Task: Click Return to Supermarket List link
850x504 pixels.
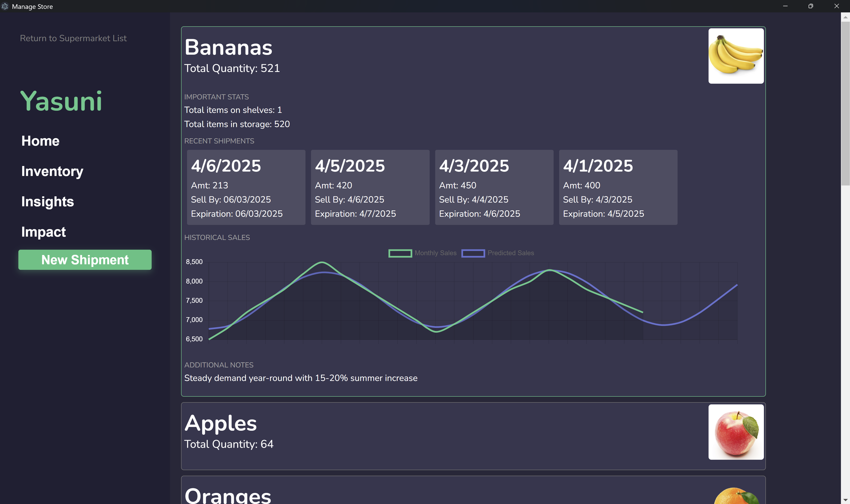Action: tap(73, 38)
